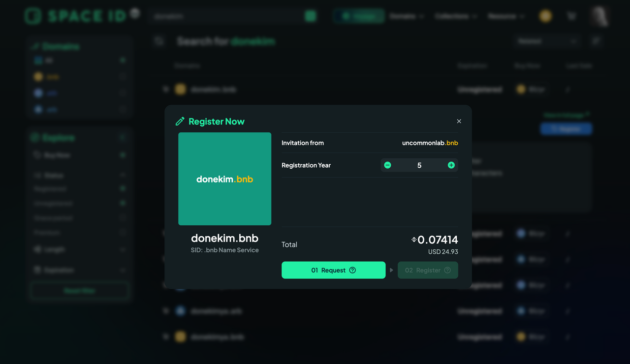Screen dimensions: 630x364
Task: Click the 0.07414 total price
Action: pos(438,240)
